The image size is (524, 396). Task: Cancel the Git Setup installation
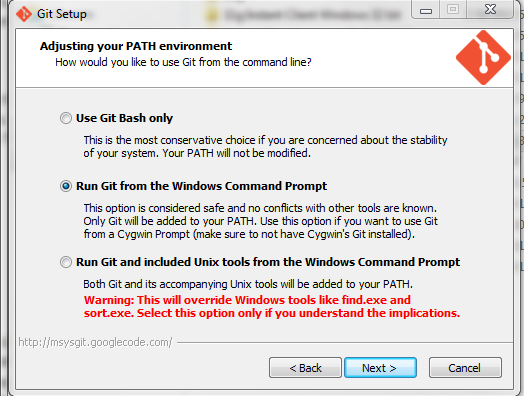coord(465,368)
